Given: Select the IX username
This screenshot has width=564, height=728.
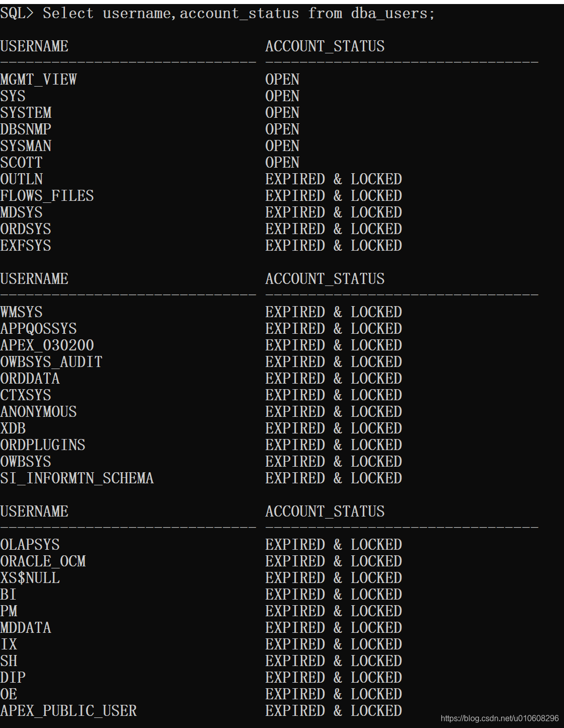Looking at the screenshot, I should 9,644.
